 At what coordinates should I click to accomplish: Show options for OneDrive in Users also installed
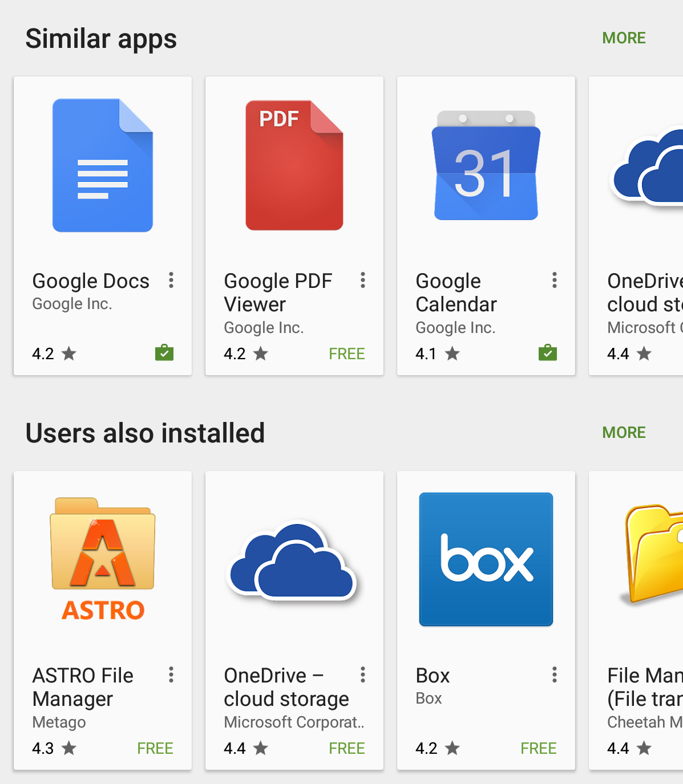point(363,675)
